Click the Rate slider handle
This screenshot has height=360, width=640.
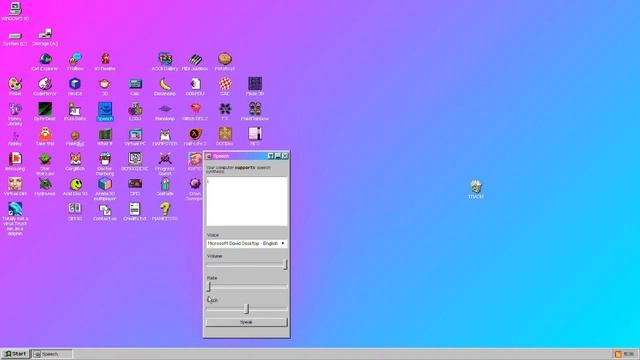209,287
